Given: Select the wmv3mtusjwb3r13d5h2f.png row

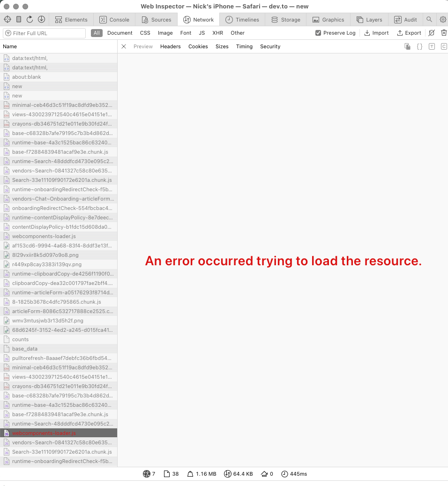Looking at the screenshot, I should pyautogui.click(x=59, y=321).
